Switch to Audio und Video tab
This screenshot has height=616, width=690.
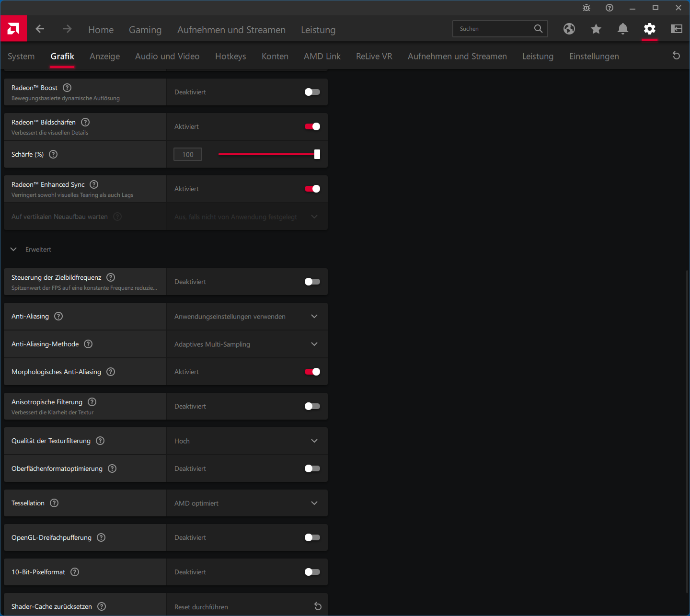[x=167, y=56]
